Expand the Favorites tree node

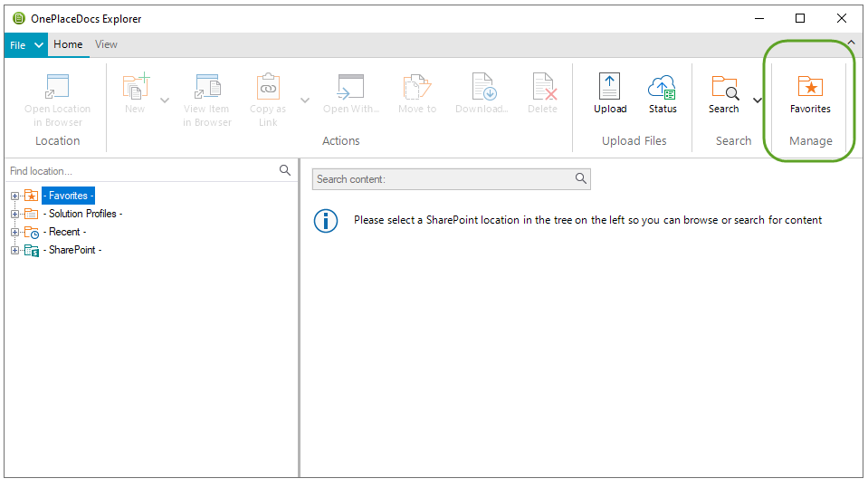coord(15,196)
